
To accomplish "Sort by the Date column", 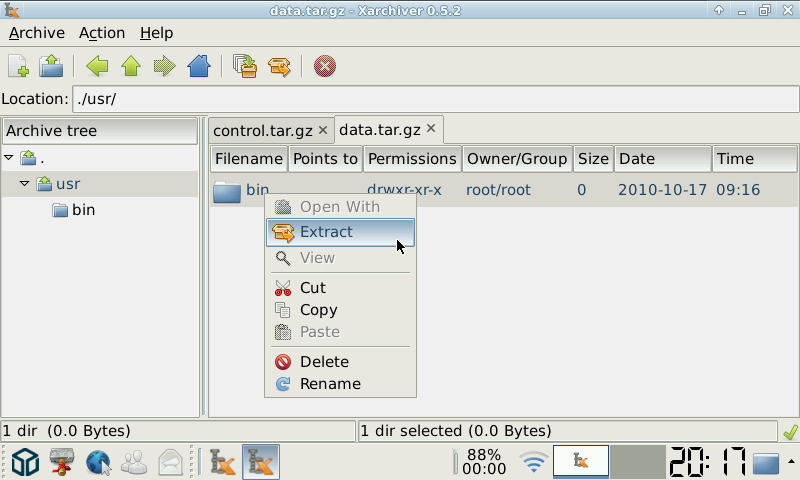I will coord(663,159).
